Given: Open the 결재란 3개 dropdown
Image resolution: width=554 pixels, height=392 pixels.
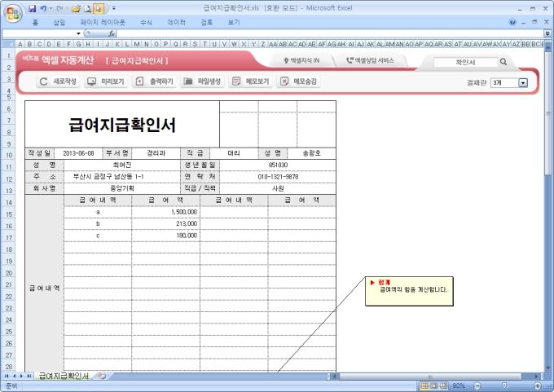Looking at the screenshot, I should point(509,82).
